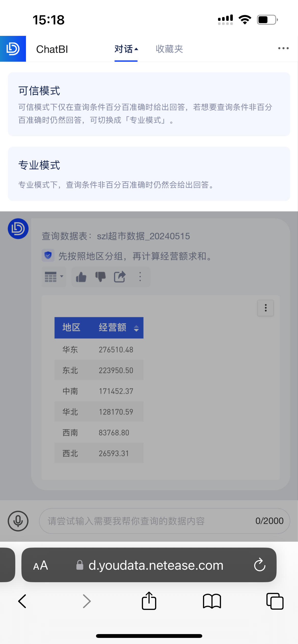Open Safari AA text size menu
This screenshot has height=644, width=298.
coord(40,565)
